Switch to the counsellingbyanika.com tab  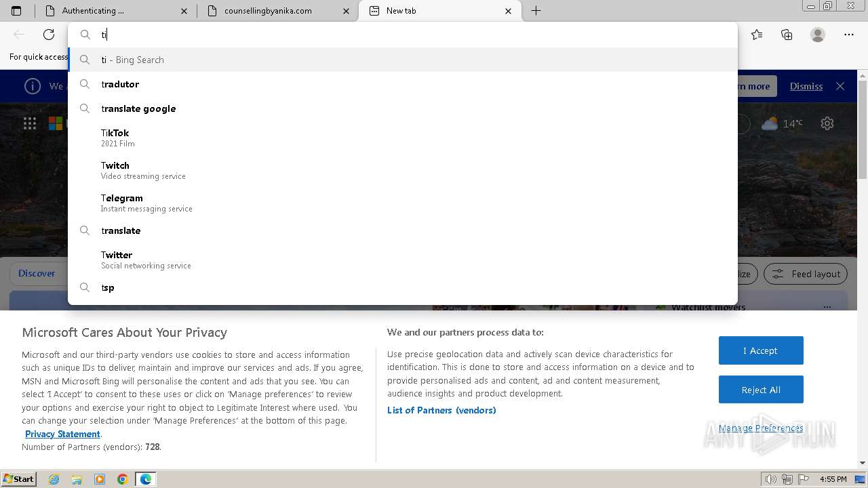pyautogui.click(x=277, y=11)
